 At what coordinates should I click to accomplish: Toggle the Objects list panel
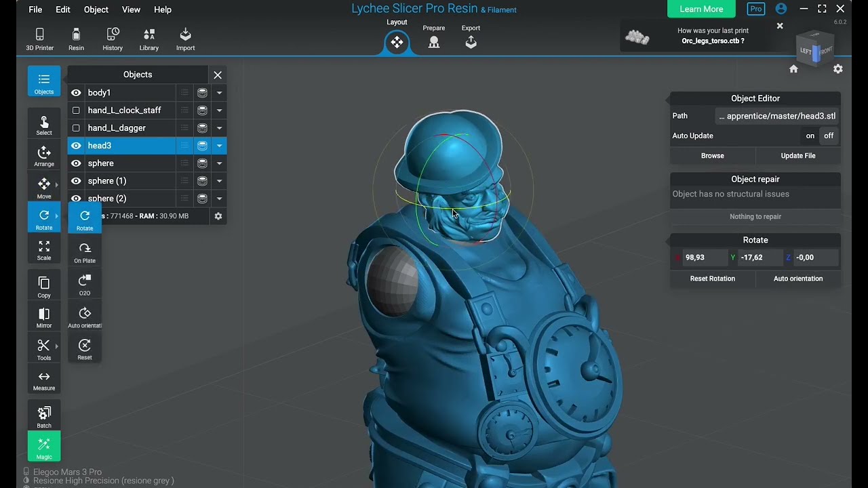[44, 81]
